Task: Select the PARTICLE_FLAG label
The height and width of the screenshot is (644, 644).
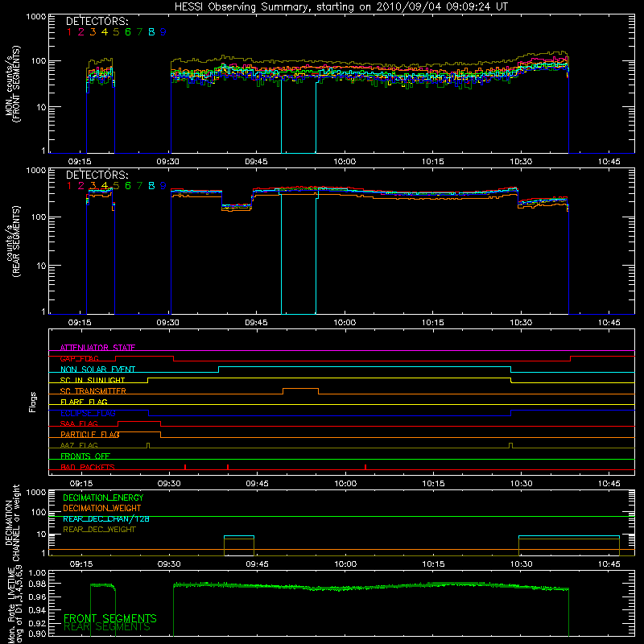Action: 90,435
